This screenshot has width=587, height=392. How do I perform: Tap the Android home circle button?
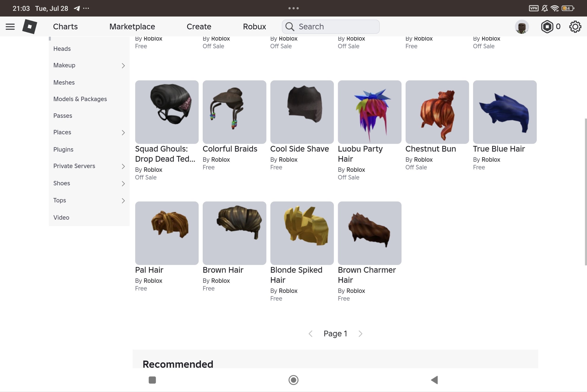293,380
